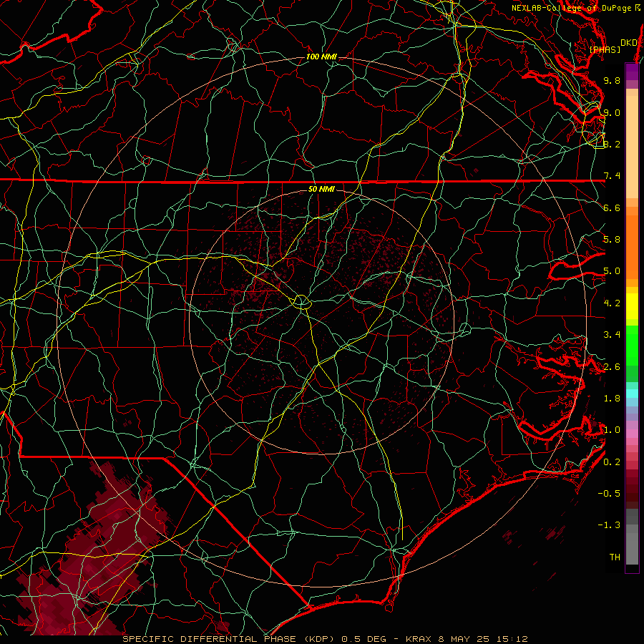Click the 50 NMI range ring label
This screenshot has width=644, height=644.
pyautogui.click(x=321, y=190)
